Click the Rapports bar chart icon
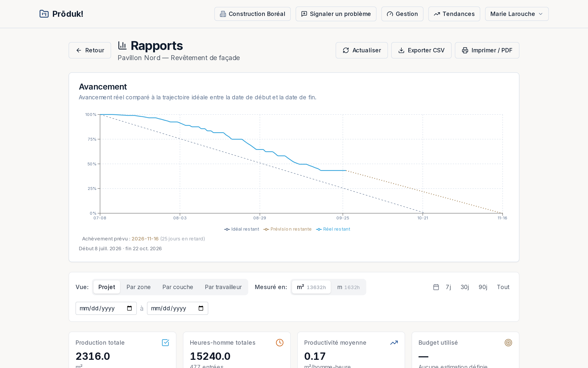The width and height of the screenshot is (588, 368). (122, 46)
